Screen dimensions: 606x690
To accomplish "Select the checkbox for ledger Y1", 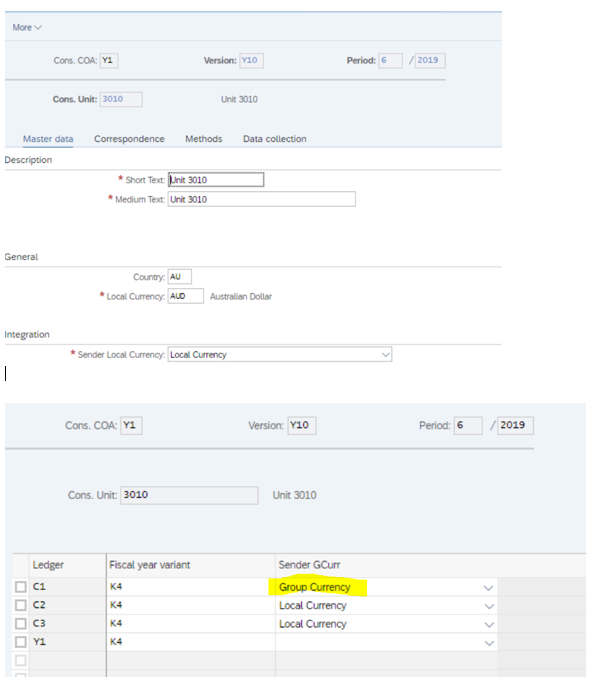I will click(x=21, y=642).
